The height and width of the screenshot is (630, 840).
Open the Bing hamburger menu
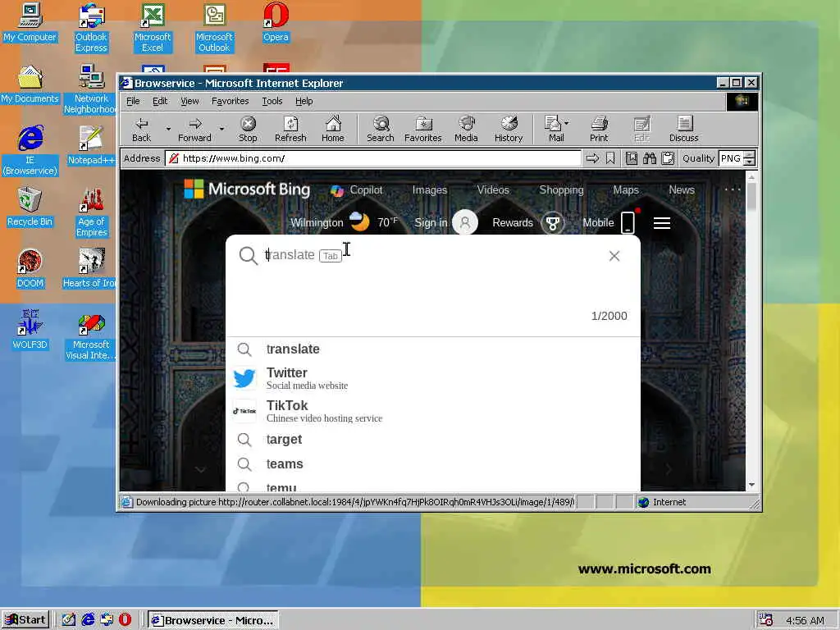(x=662, y=223)
